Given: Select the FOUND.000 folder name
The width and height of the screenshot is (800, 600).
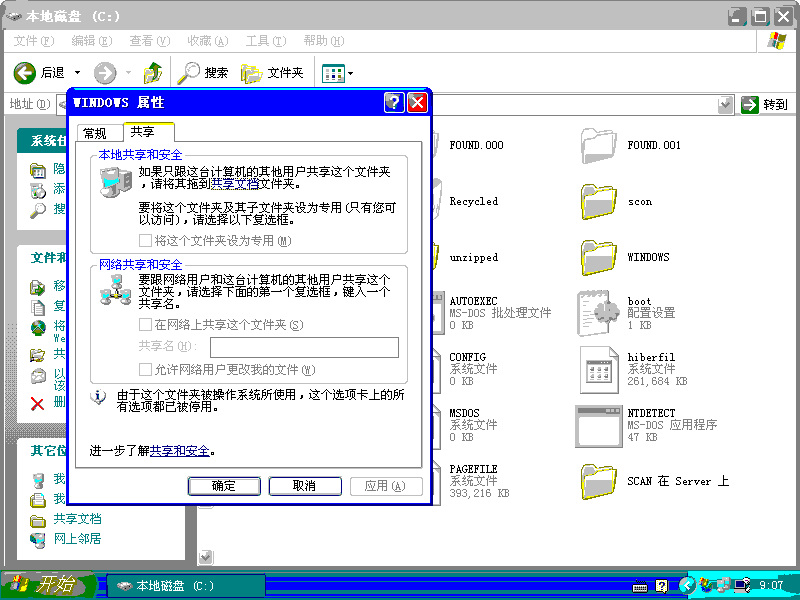Looking at the screenshot, I should tap(476, 145).
